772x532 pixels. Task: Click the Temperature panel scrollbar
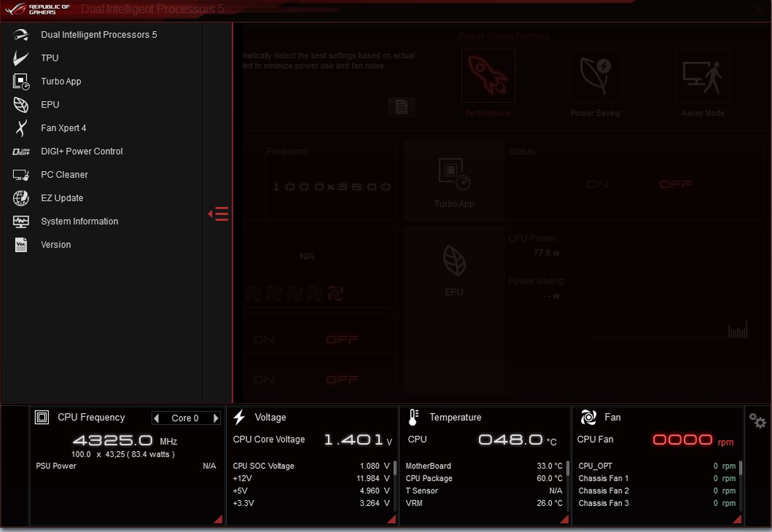coord(568,468)
